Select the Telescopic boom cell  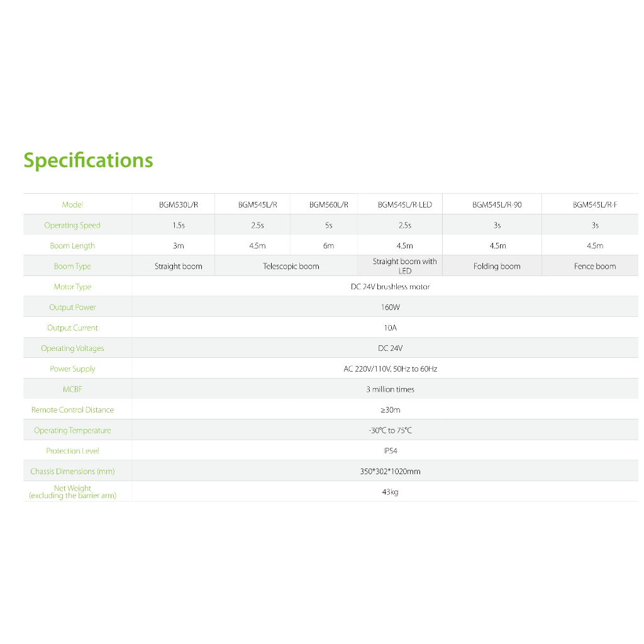point(291,266)
